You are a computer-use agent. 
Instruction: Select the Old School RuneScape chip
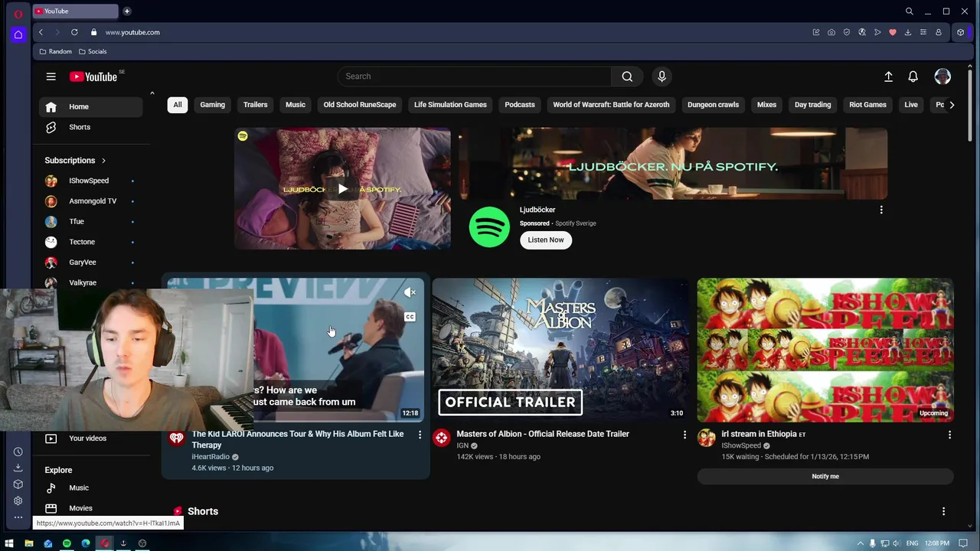pos(360,105)
